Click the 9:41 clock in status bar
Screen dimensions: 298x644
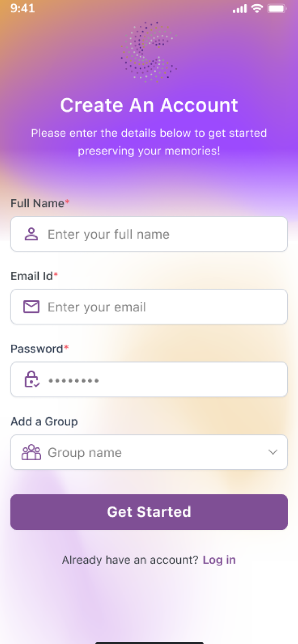tap(22, 8)
